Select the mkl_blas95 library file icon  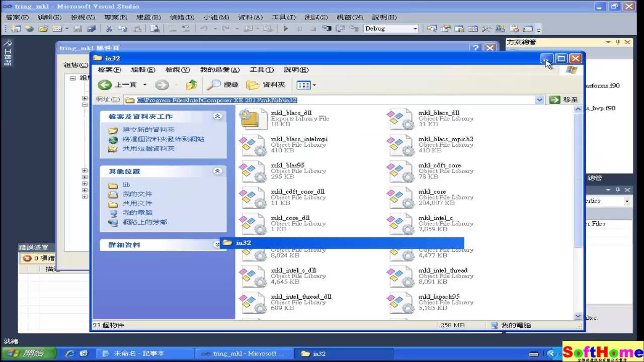click(x=253, y=171)
